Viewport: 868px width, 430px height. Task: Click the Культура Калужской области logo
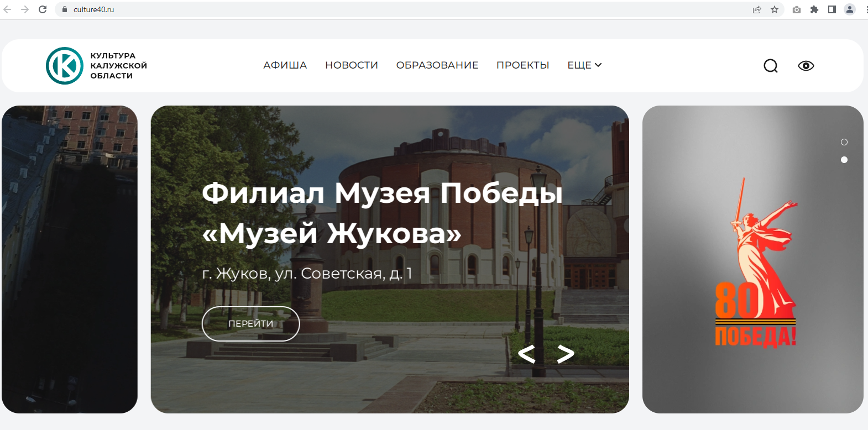point(65,66)
